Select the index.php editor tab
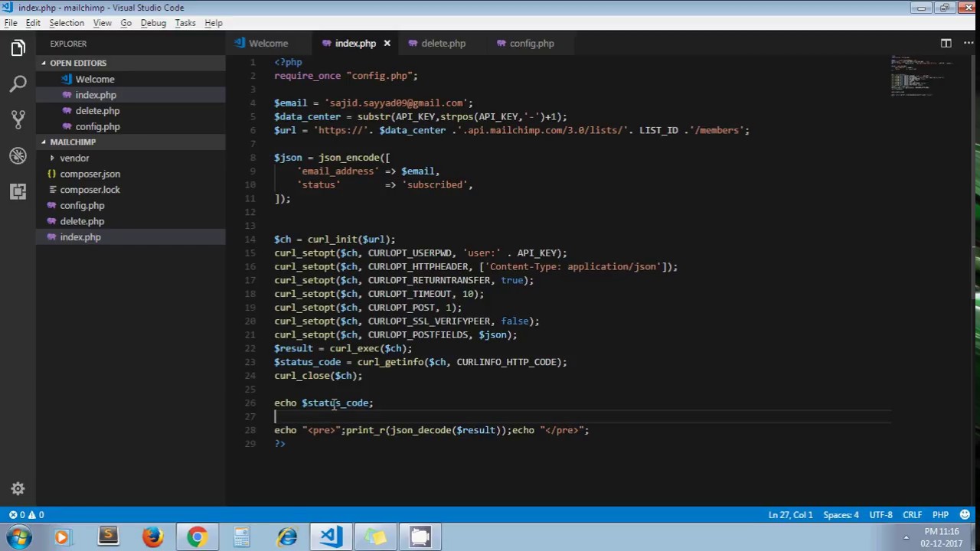 pyautogui.click(x=355, y=44)
